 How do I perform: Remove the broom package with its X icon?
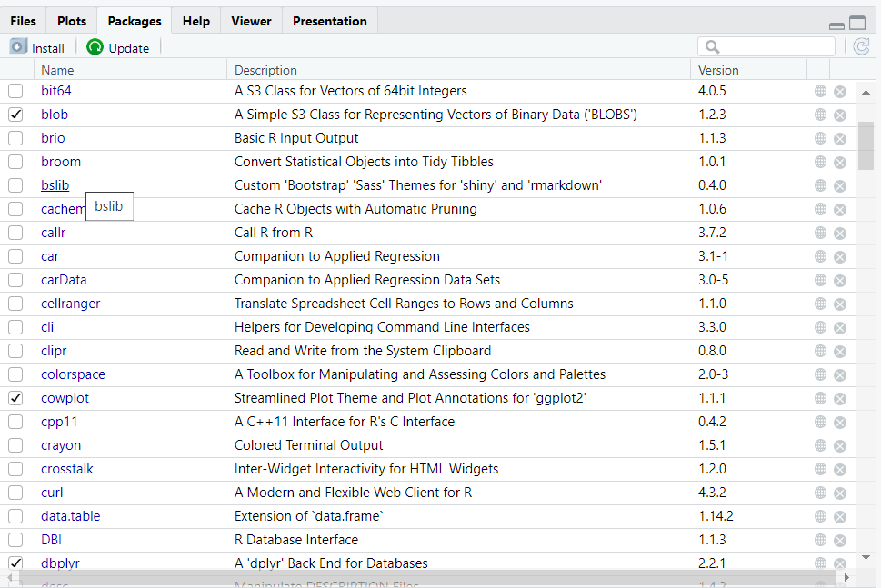[x=840, y=162]
